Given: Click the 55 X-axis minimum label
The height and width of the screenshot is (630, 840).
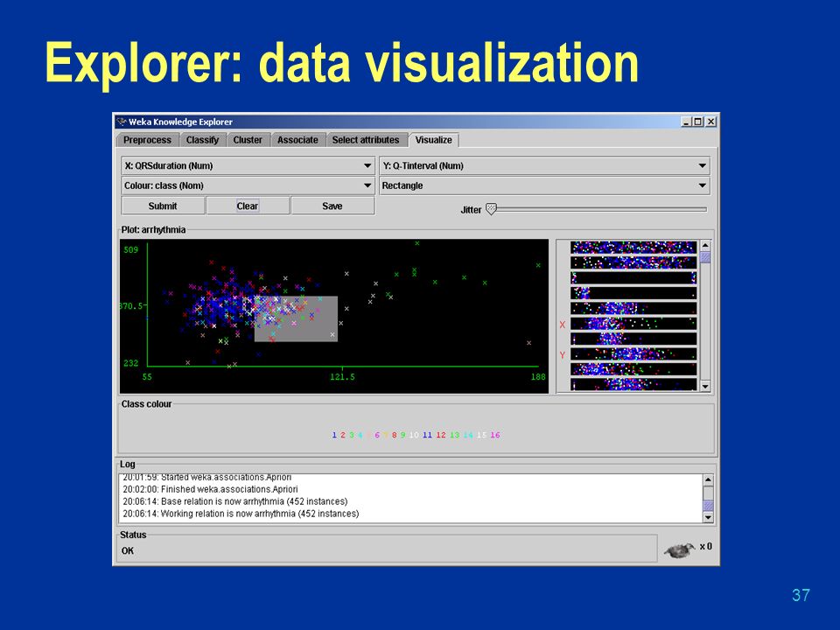Looking at the screenshot, I should click(x=147, y=377).
